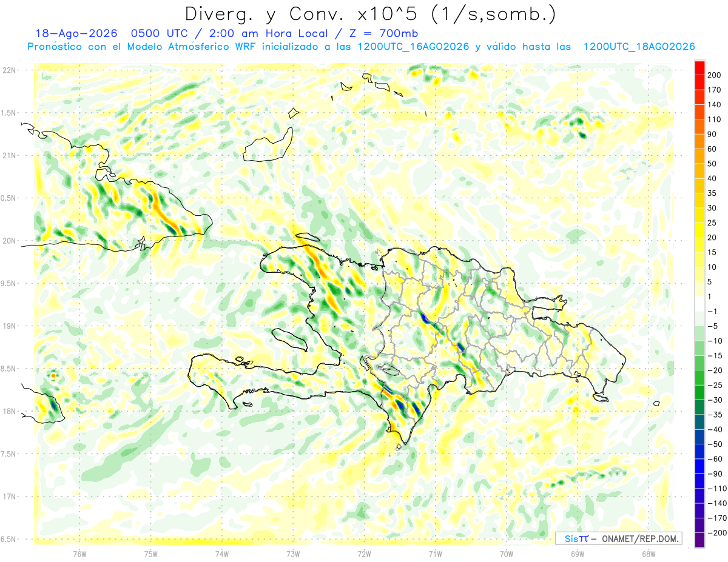
Task: Click the '1.5N' latitude label
Action: coord(9,113)
